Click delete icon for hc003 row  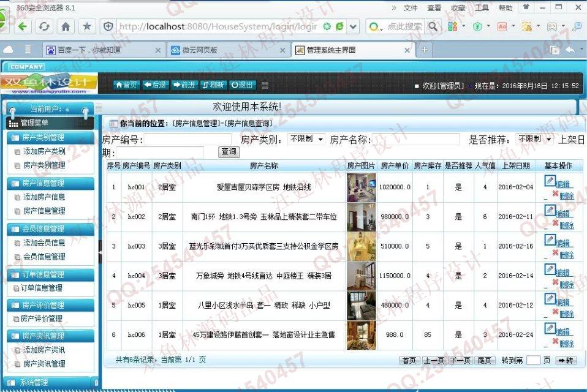(x=556, y=253)
